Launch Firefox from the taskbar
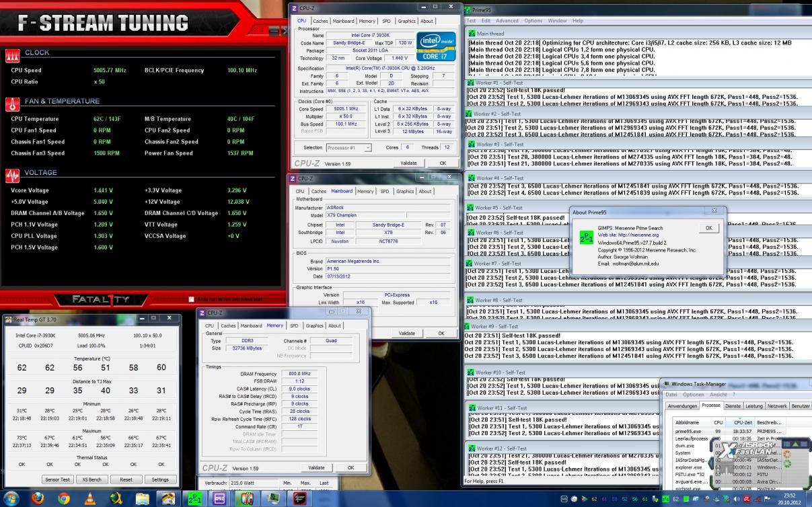The width and height of the screenshot is (812, 507). (x=38, y=498)
